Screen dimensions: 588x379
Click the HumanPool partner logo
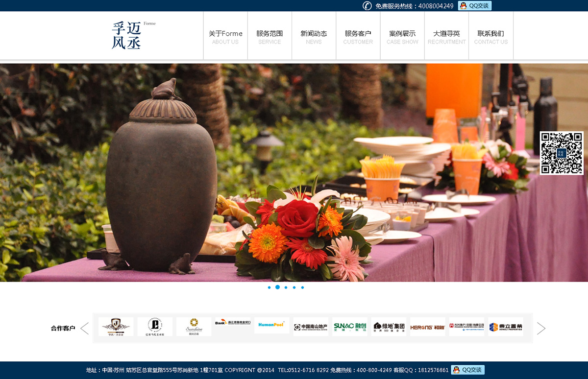(271, 325)
